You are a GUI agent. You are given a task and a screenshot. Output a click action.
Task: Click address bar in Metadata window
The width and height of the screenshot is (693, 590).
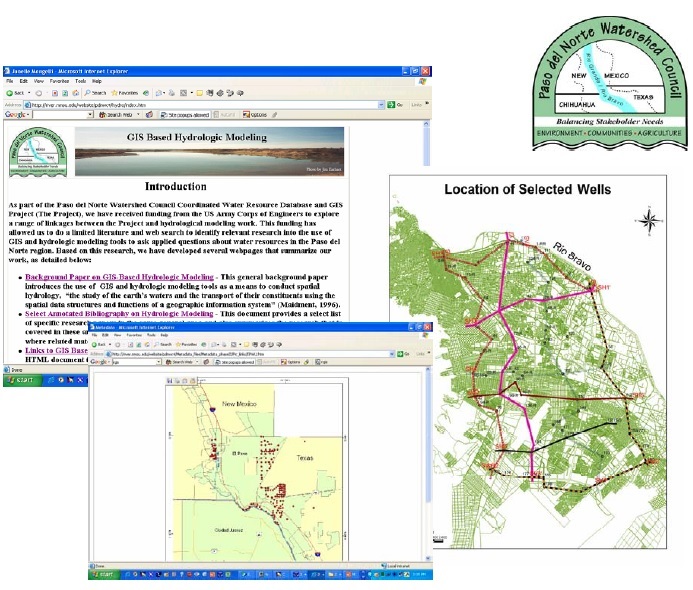click(248, 354)
